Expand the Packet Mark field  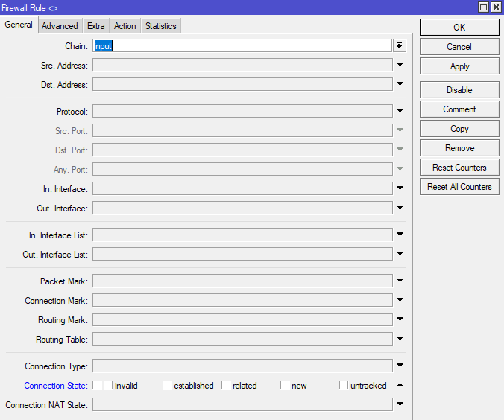pos(400,281)
